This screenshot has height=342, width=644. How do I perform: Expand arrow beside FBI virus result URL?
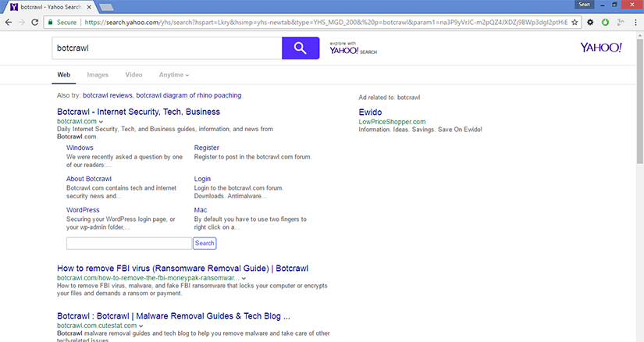pos(244,278)
